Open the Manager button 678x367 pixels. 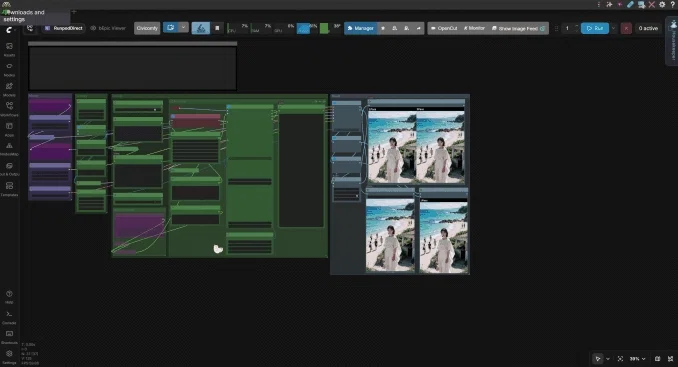coord(361,28)
